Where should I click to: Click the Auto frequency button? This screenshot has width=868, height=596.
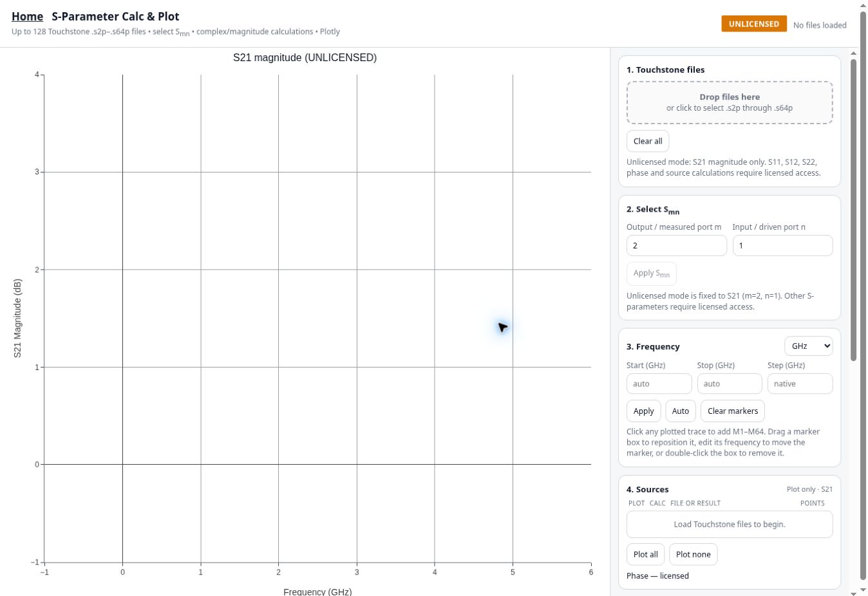click(x=681, y=411)
